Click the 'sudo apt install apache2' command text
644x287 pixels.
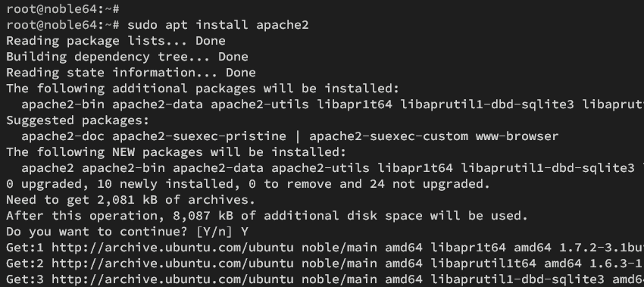[x=217, y=25]
